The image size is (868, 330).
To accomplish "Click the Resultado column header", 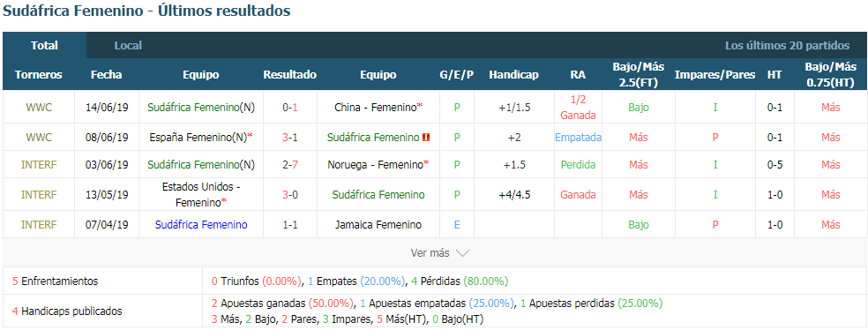I will click(x=290, y=75).
